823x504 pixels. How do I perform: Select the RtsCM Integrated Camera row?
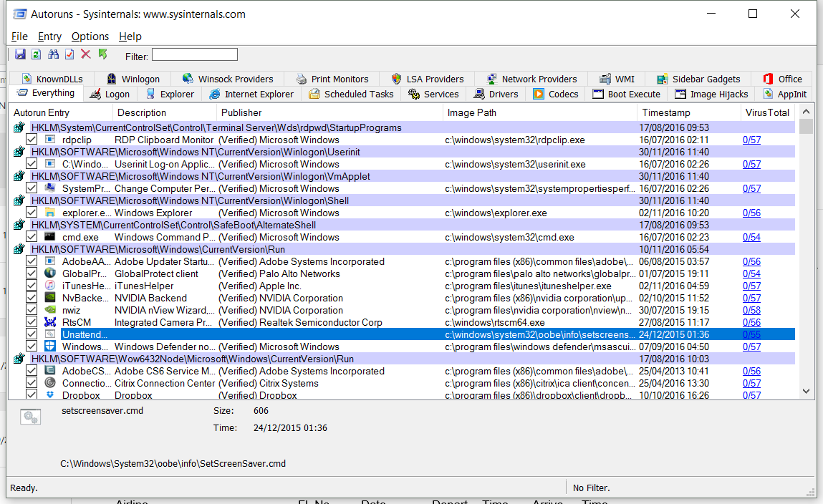click(x=403, y=322)
